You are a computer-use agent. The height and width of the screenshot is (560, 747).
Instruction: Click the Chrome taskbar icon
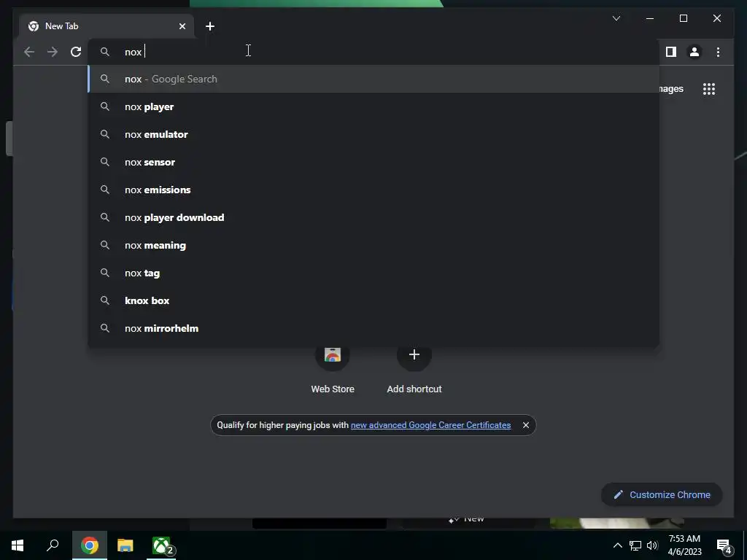[89, 545]
